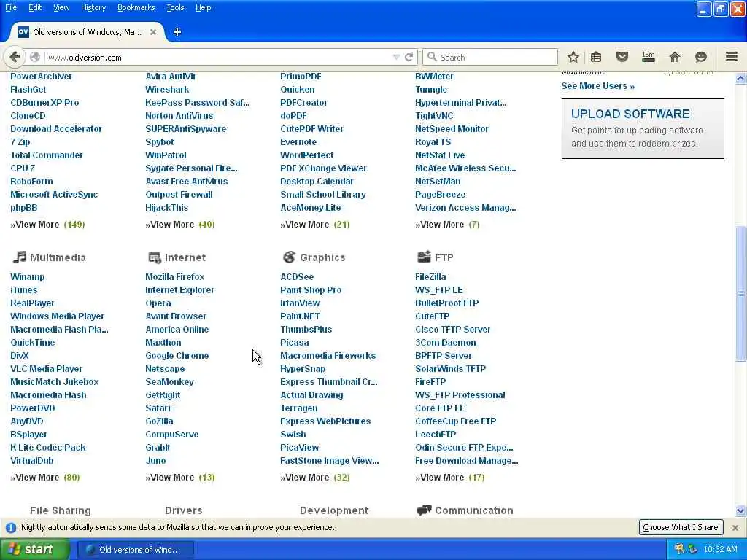Open the VLC Media Player link
Screen dimensions: 747x560
(46, 368)
